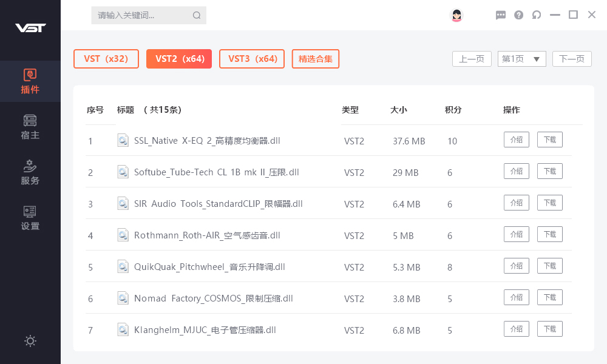Click the 积分 column header
The width and height of the screenshot is (607, 364).
coord(453,110)
